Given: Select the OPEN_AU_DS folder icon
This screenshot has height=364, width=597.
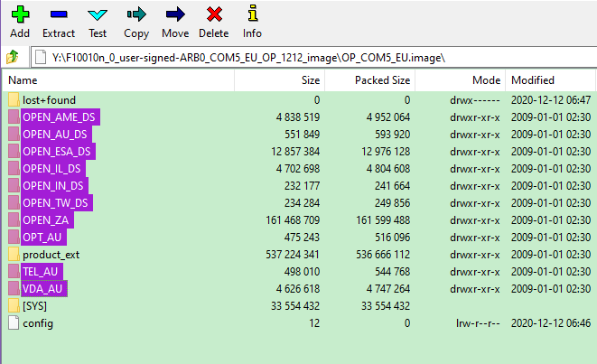Looking at the screenshot, I should point(14,134).
